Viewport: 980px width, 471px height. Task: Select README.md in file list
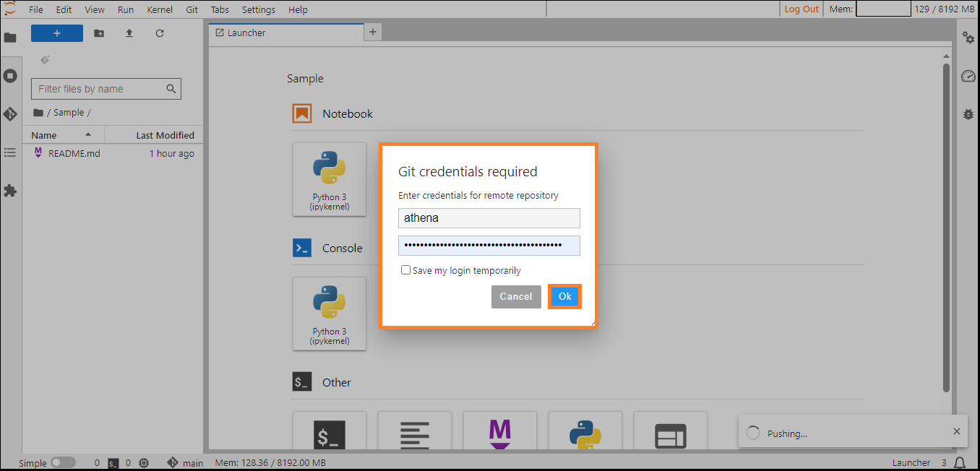[113, 153]
